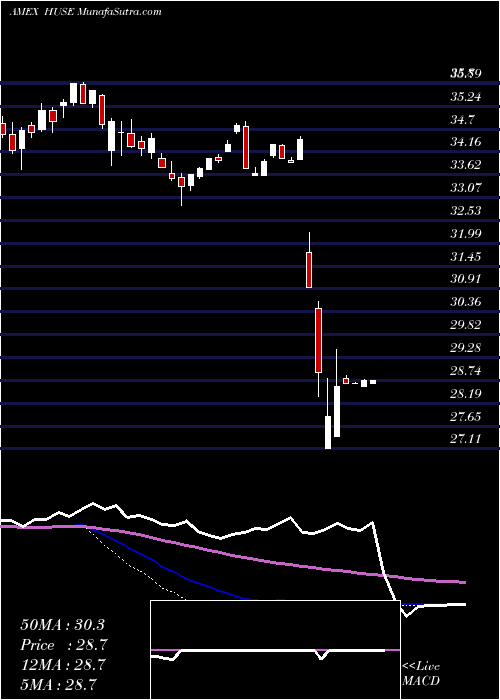Click the 33.07 price axis label
The image size is (500, 700).
(466, 188)
